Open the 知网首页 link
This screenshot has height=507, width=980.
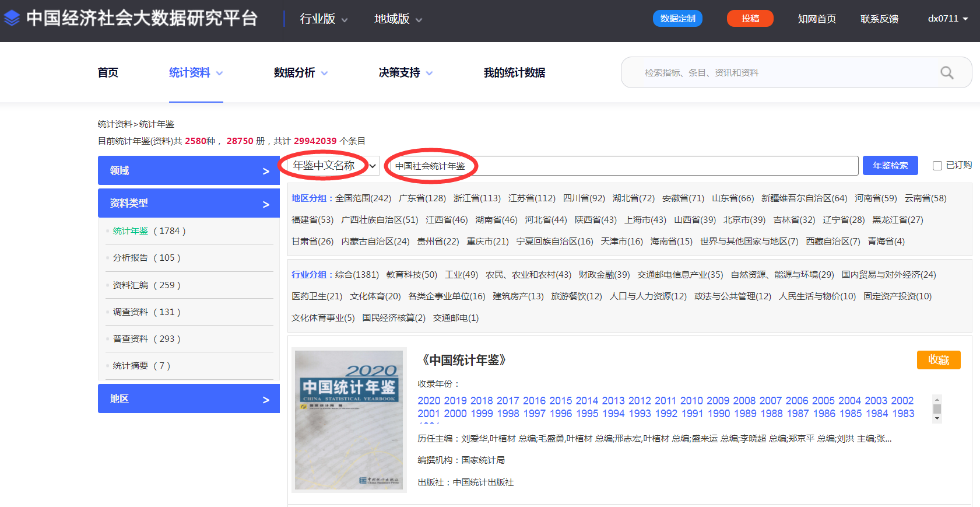point(817,19)
